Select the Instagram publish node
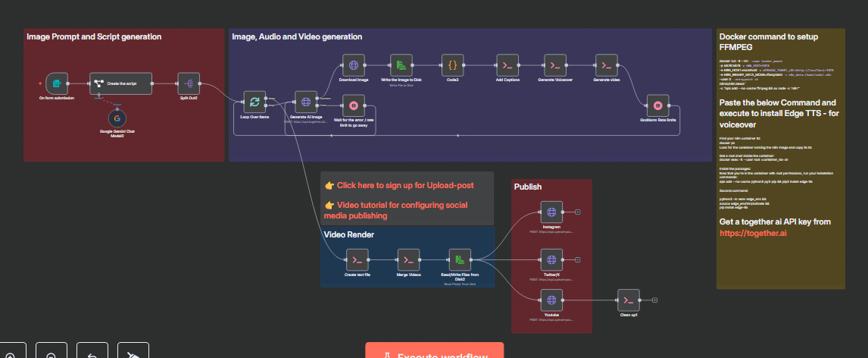The width and height of the screenshot is (868, 358). 551,212
